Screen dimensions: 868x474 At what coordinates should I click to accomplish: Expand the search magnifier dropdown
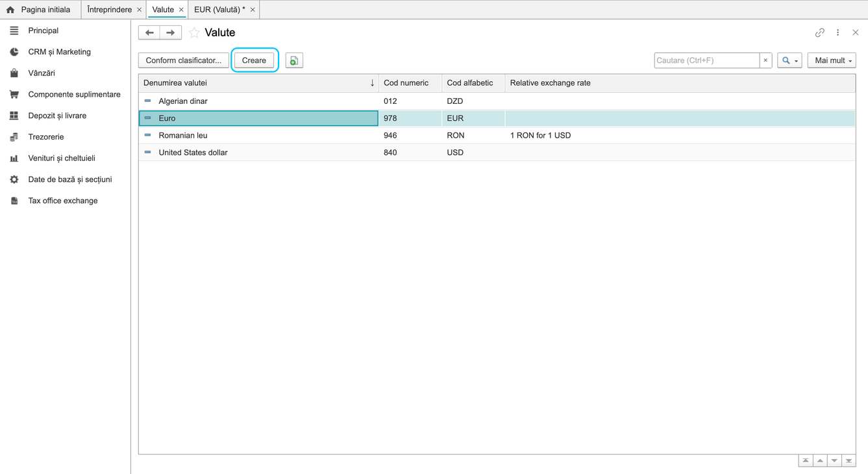(x=789, y=60)
